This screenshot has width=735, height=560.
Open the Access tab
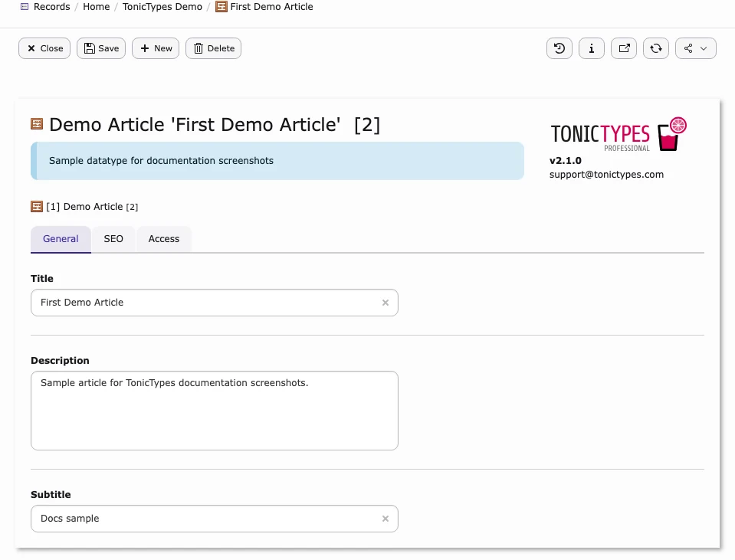(x=164, y=239)
